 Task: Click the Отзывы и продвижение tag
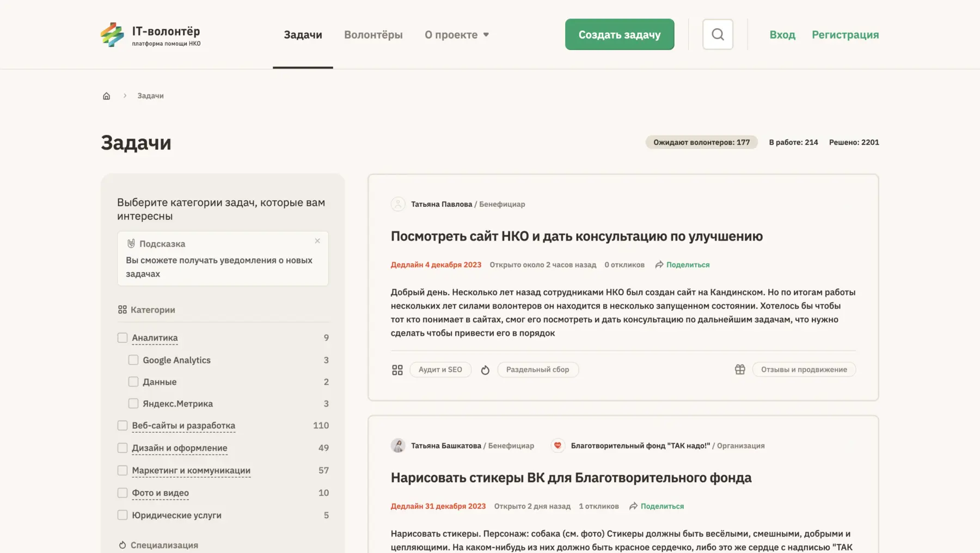tap(804, 370)
